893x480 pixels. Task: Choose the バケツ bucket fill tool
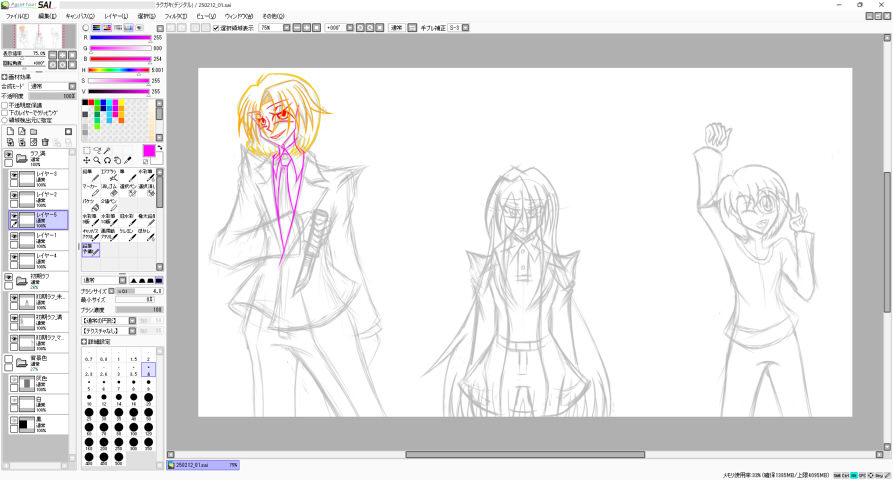point(91,205)
